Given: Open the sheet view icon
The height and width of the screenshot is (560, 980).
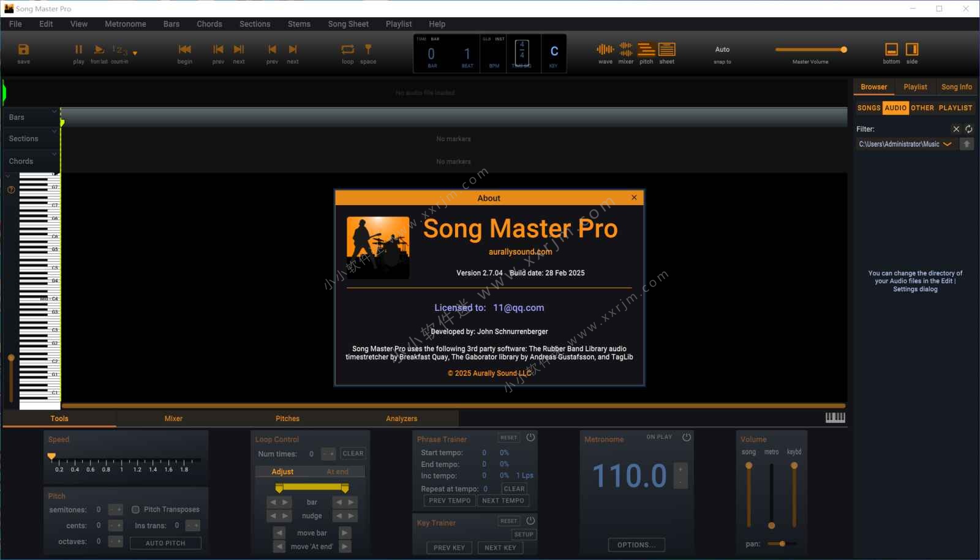Looking at the screenshot, I should tap(667, 50).
